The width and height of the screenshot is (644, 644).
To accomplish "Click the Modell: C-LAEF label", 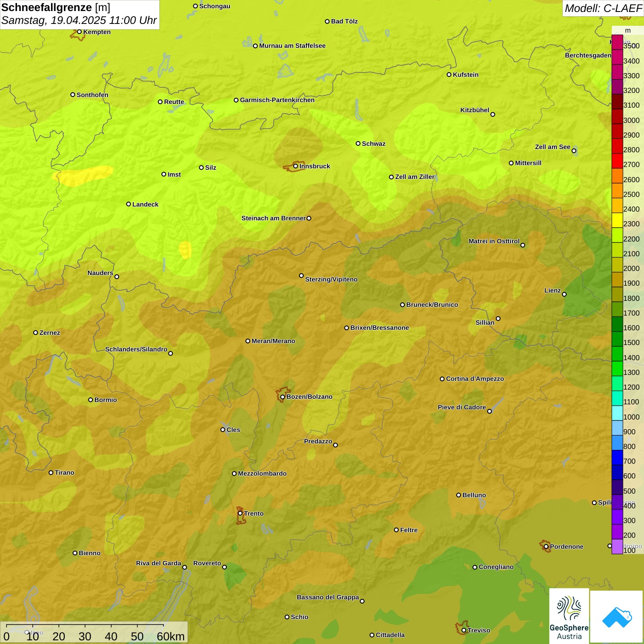I will pos(603,8).
